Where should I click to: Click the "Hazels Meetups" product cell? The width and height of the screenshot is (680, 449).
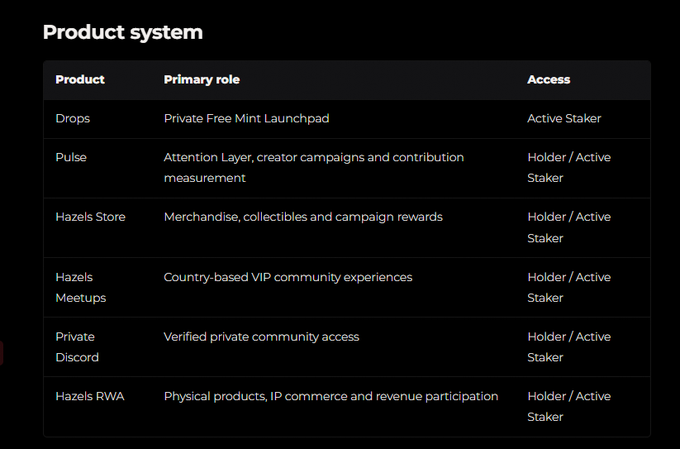[x=81, y=287]
